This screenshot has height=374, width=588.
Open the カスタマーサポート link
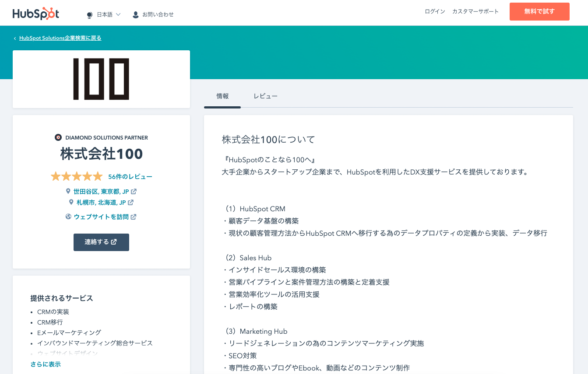click(x=475, y=11)
